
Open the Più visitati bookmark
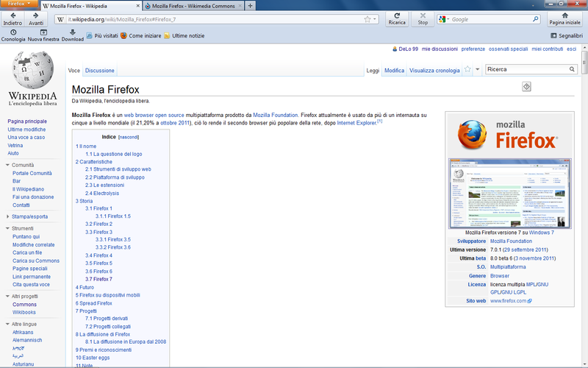[x=102, y=35]
